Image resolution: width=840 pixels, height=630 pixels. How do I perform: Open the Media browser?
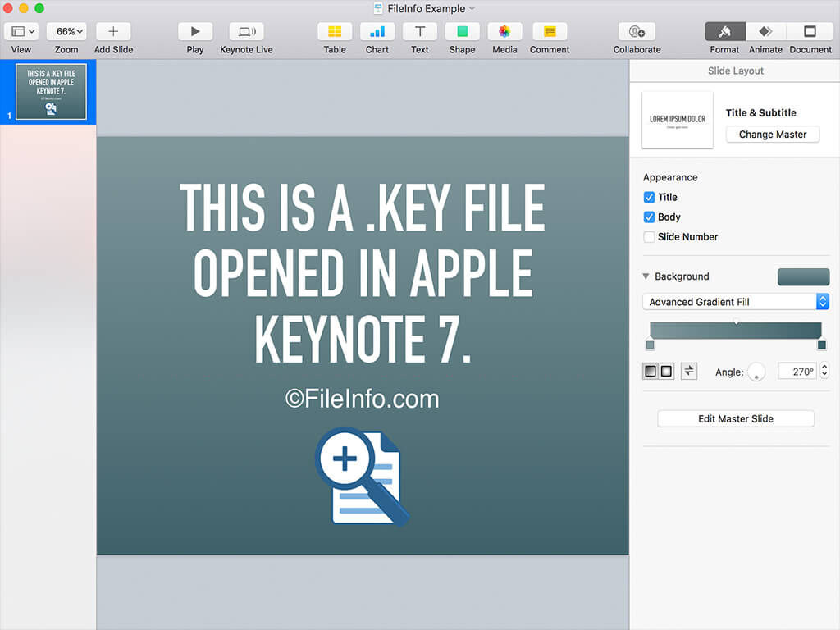click(504, 32)
